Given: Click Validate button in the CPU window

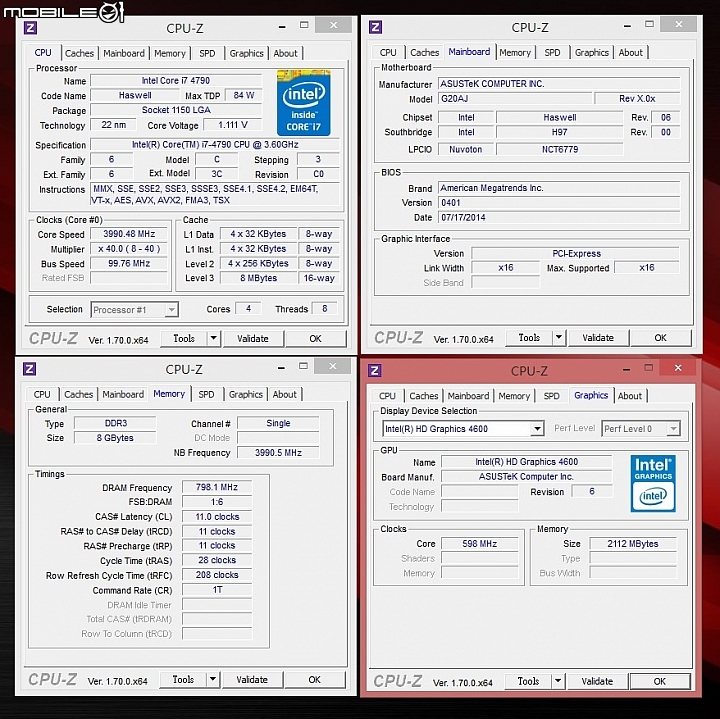Looking at the screenshot, I should [x=253, y=339].
